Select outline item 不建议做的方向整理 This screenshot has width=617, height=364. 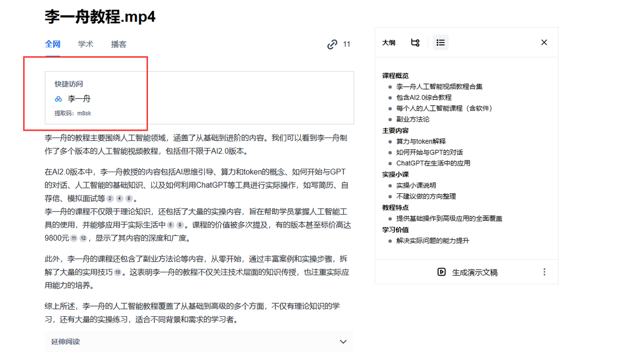pos(426,196)
